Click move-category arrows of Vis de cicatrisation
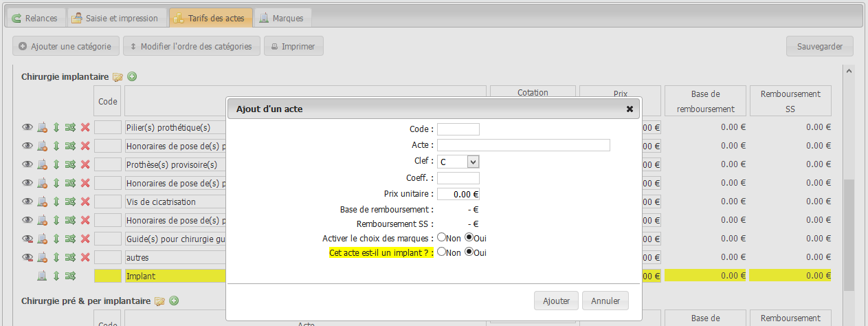Screen dimensions: 868x326 (70, 202)
